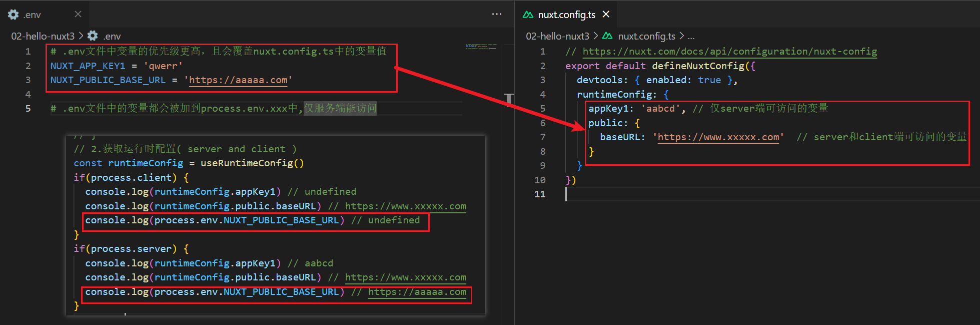The image size is (980, 325).
Task: Click appKey1 property in nuxt.config.ts
Action: coord(608,109)
